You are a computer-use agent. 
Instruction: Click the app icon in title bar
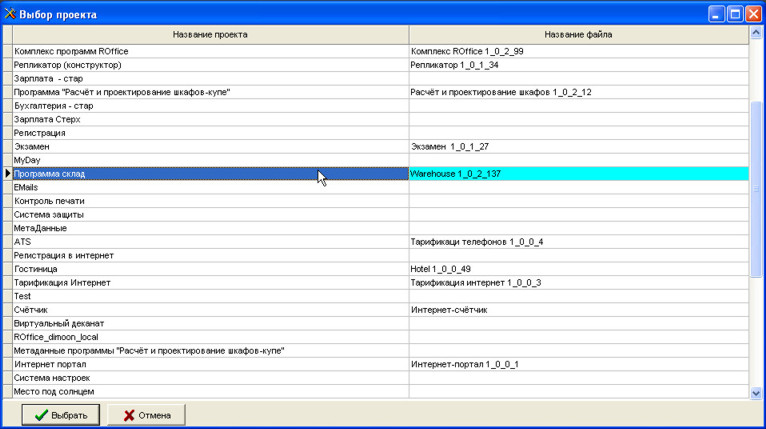(11, 13)
